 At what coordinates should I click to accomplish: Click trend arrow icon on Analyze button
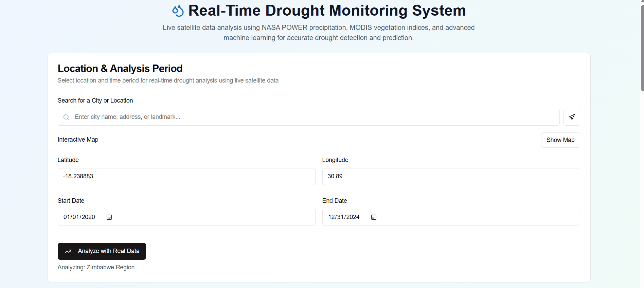click(68, 251)
